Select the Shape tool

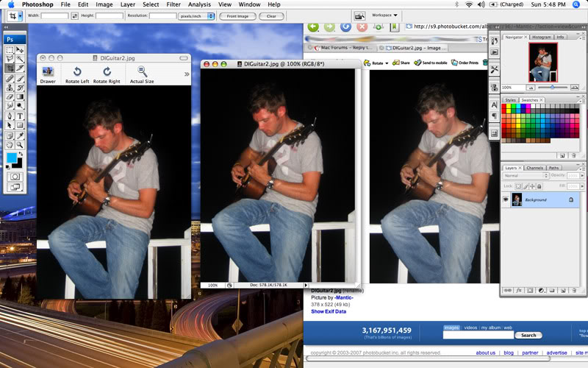coord(20,125)
